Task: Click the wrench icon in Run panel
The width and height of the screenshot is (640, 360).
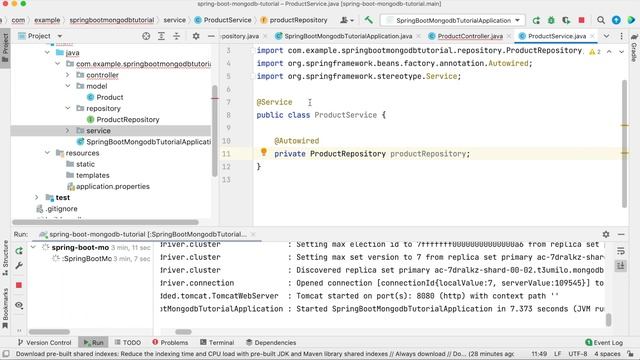Action: point(19,266)
